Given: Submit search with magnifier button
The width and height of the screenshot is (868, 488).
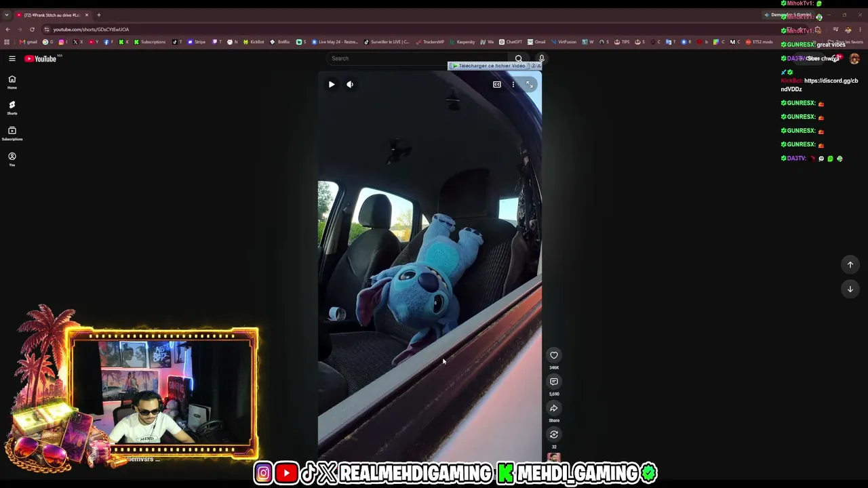Looking at the screenshot, I should 519,58.
